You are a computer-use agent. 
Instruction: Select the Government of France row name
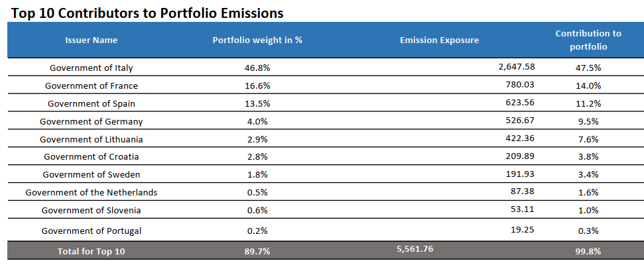point(92,85)
